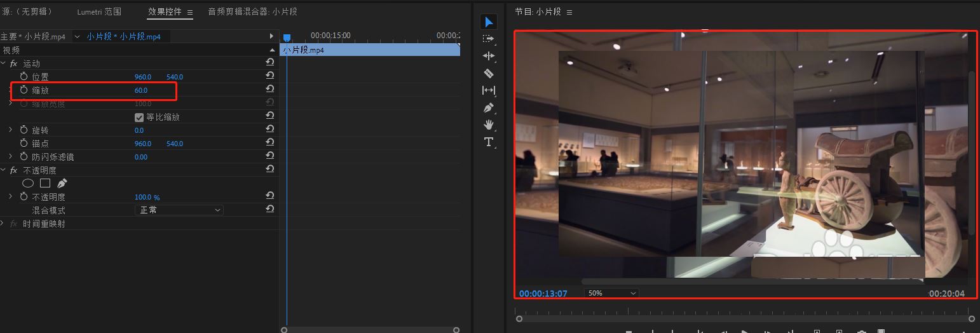
Task: Switch to the 源:(无剪辑) tab
Action: pos(27,12)
